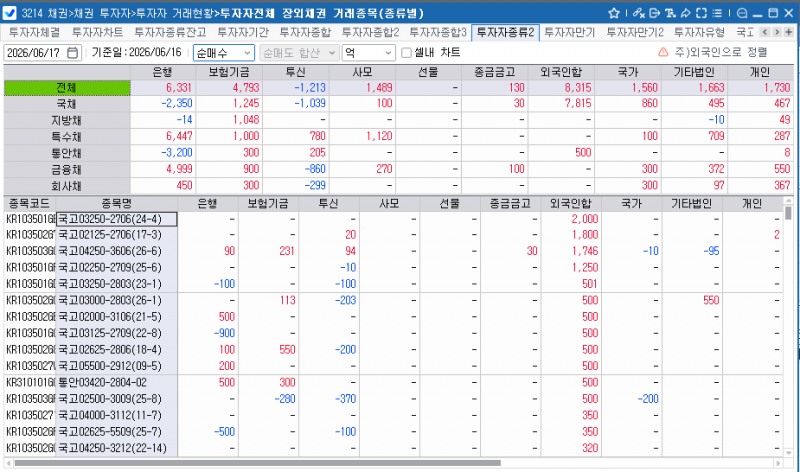Select the 투자자종합 tab
800x472 pixels.
pyautogui.click(x=305, y=33)
